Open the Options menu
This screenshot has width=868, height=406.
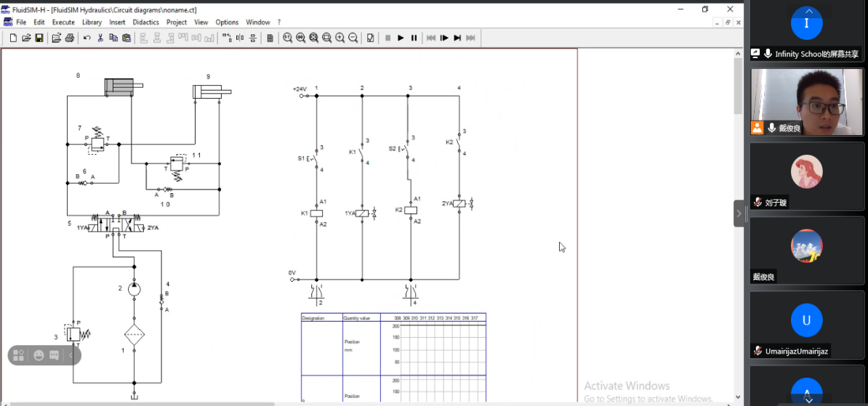click(227, 23)
